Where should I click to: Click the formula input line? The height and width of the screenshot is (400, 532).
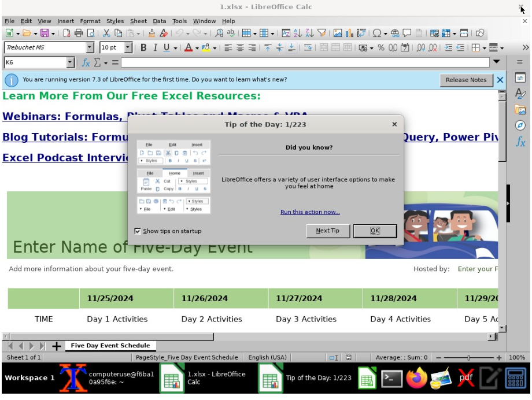(x=305, y=62)
